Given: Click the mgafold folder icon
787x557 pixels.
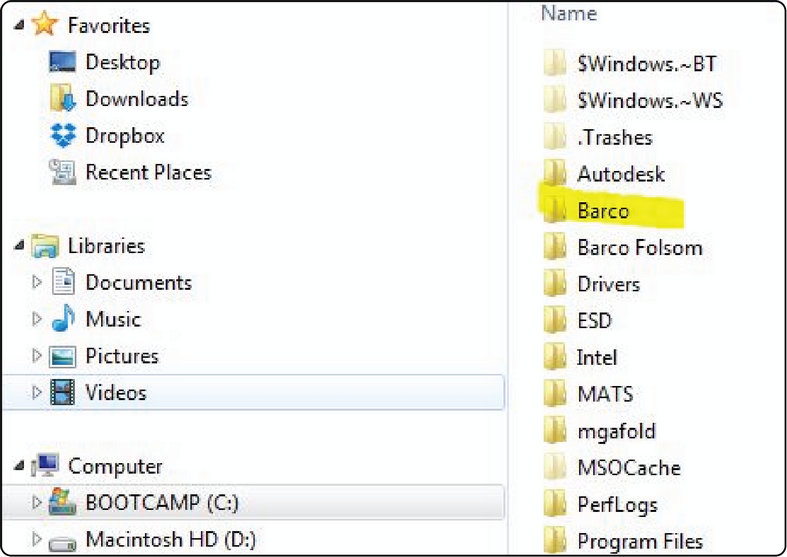Looking at the screenshot, I should (555, 431).
